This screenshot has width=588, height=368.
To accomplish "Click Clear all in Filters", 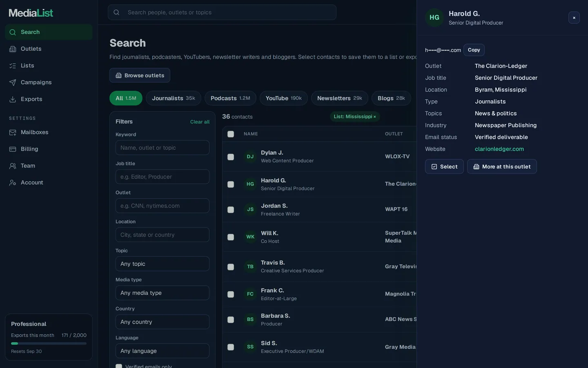I will click(x=200, y=122).
